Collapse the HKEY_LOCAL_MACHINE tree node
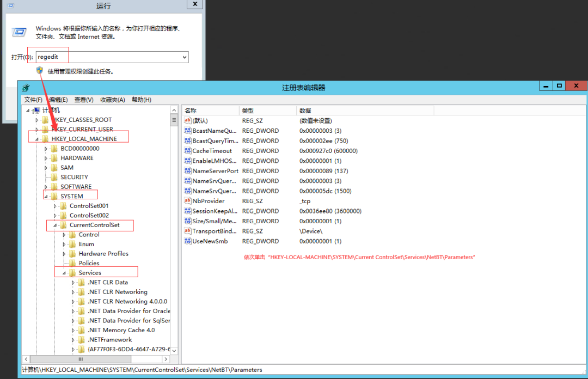 pyautogui.click(x=37, y=139)
